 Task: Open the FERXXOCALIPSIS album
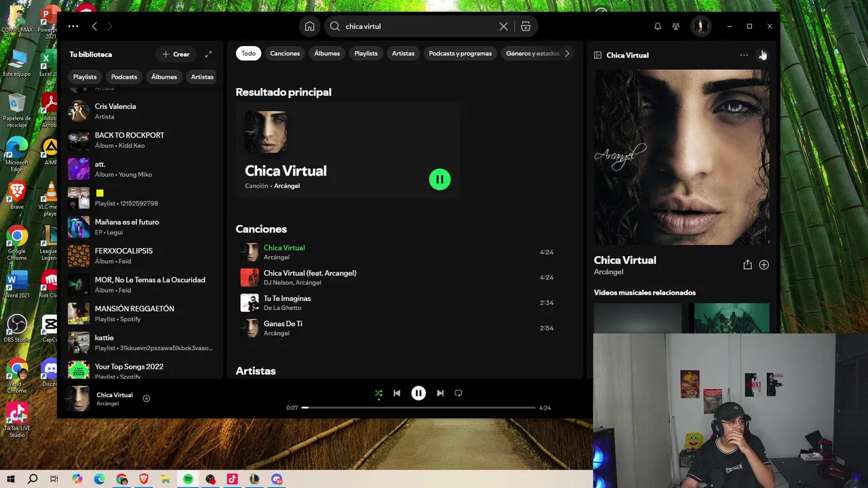click(142, 256)
